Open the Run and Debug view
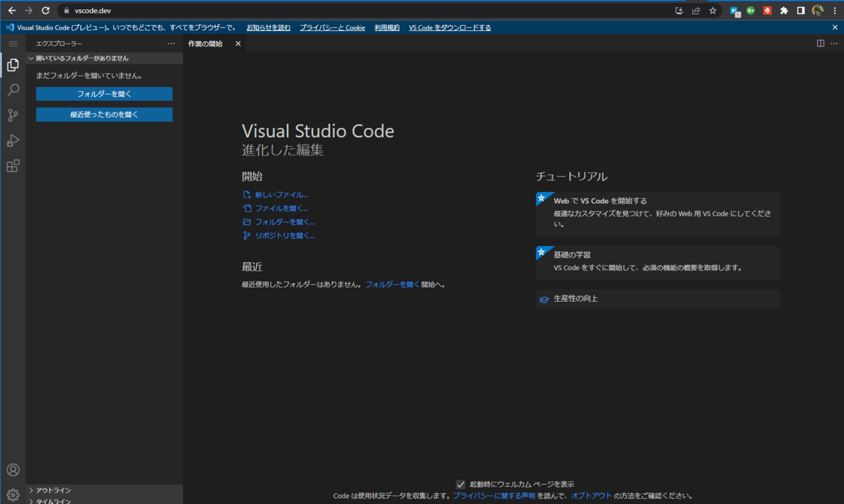The width and height of the screenshot is (844, 504). pyautogui.click(x=13, y=141)
